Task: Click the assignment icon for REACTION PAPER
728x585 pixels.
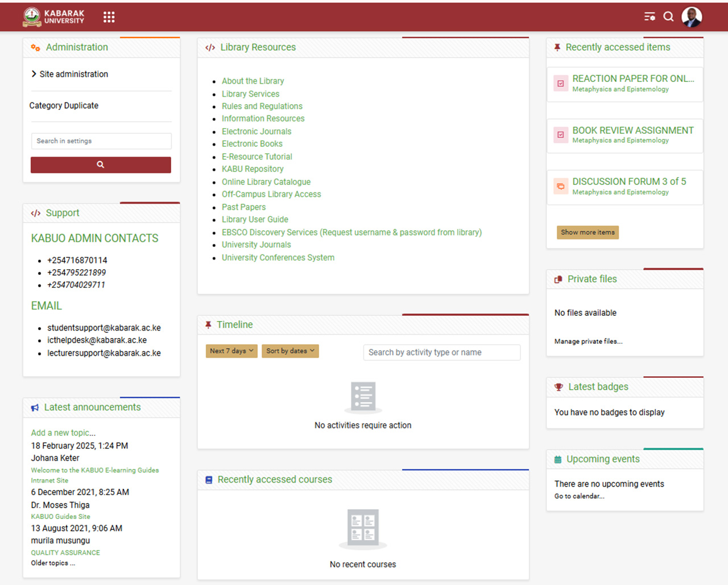Action: pyautogui.click(x=561, y=84)
